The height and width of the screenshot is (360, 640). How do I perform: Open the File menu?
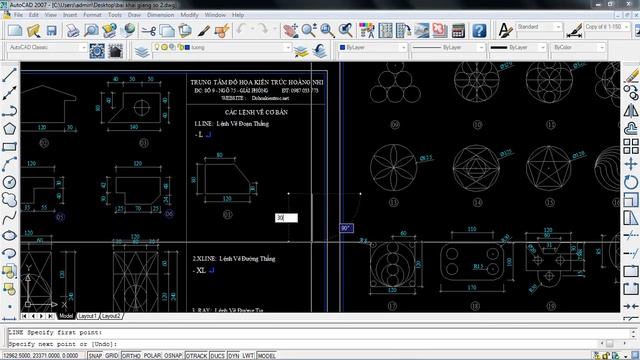click(x=18, y=15)
